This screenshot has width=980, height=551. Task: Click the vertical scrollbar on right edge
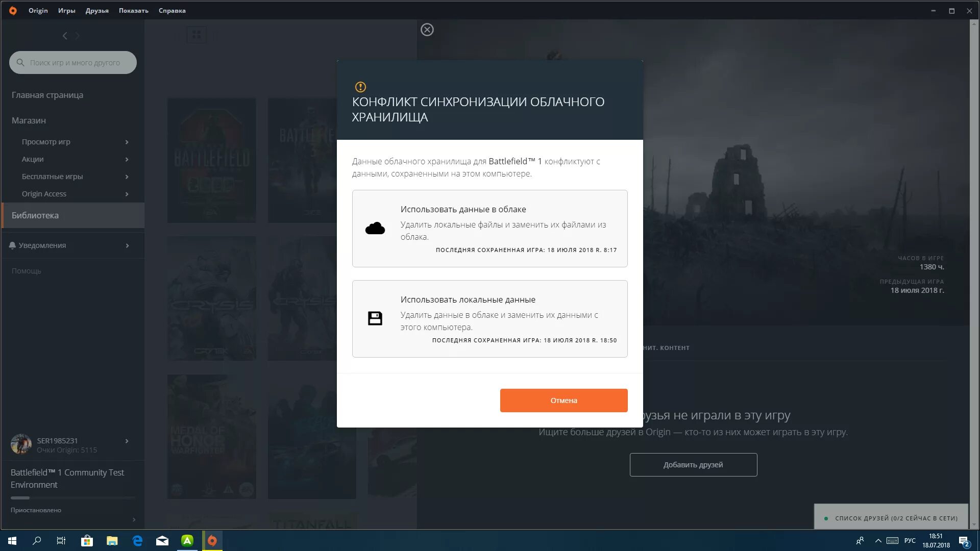[x=974, y=274]
